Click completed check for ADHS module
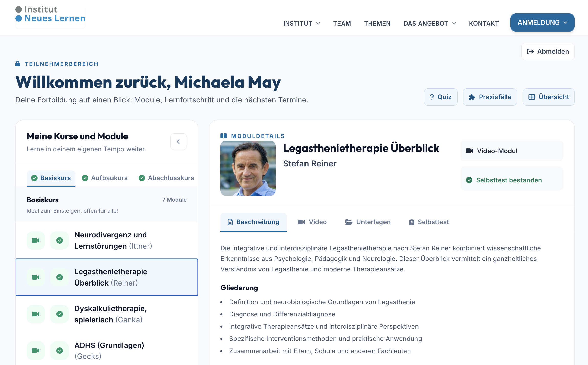 60,351
